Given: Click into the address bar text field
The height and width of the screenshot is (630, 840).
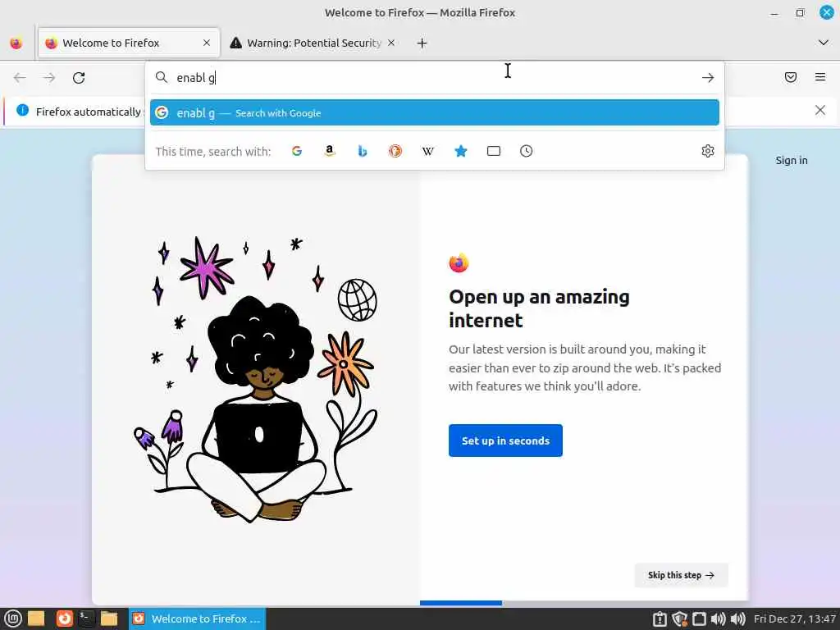Looking at the screenshot, I should click(434, 78).
